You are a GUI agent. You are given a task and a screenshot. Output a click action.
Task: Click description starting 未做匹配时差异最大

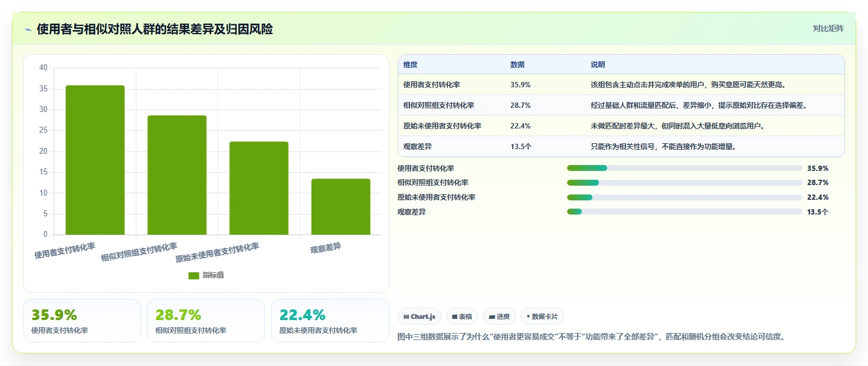677,126
